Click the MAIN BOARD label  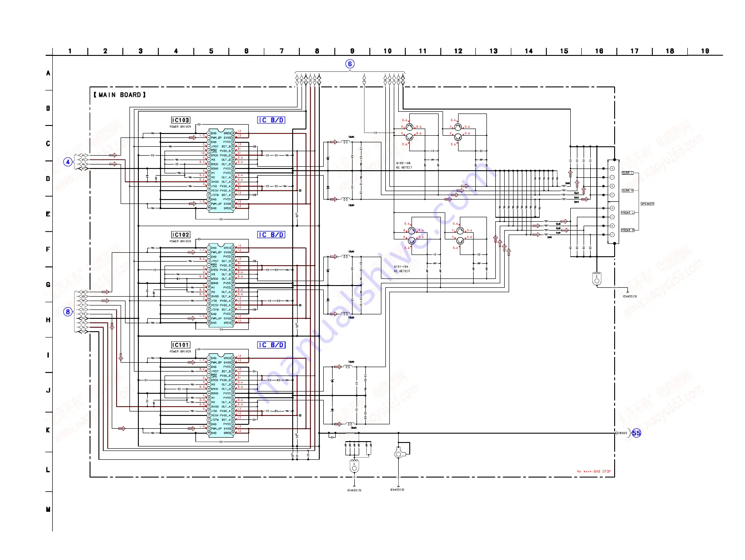click(x=119, y=95)
